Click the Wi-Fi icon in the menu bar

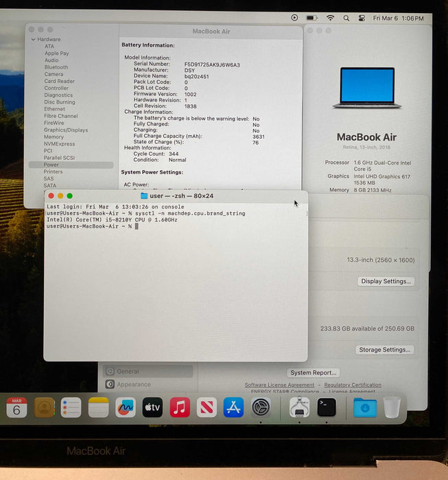coord(330,18)
